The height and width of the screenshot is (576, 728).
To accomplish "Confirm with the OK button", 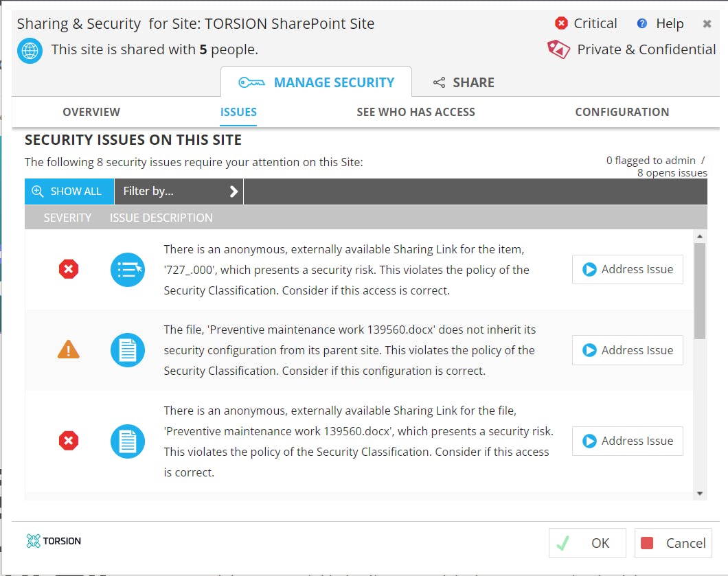I will pos(587,543).
